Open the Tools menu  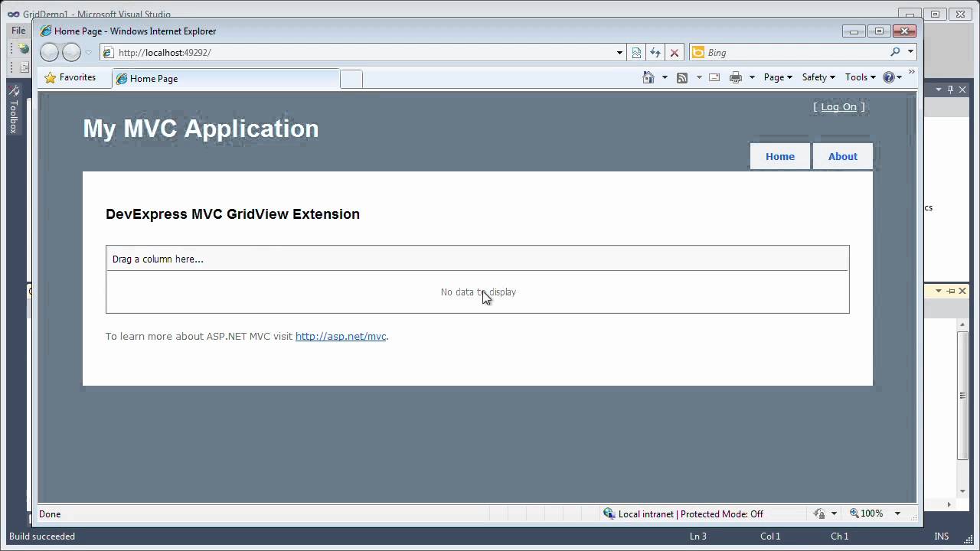(861, 77)
